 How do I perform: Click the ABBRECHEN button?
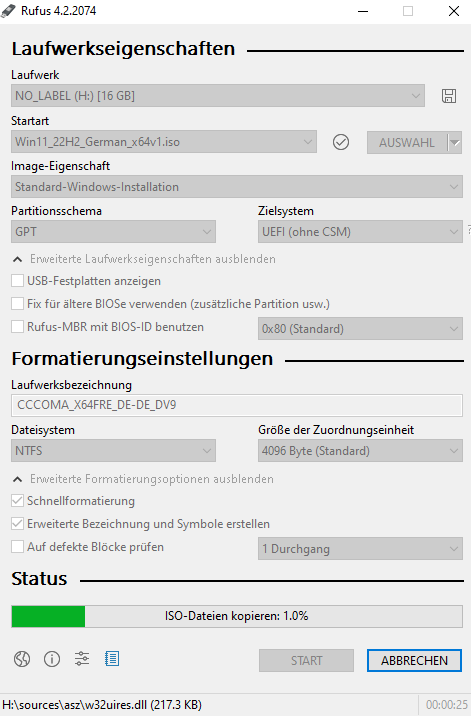414,660
